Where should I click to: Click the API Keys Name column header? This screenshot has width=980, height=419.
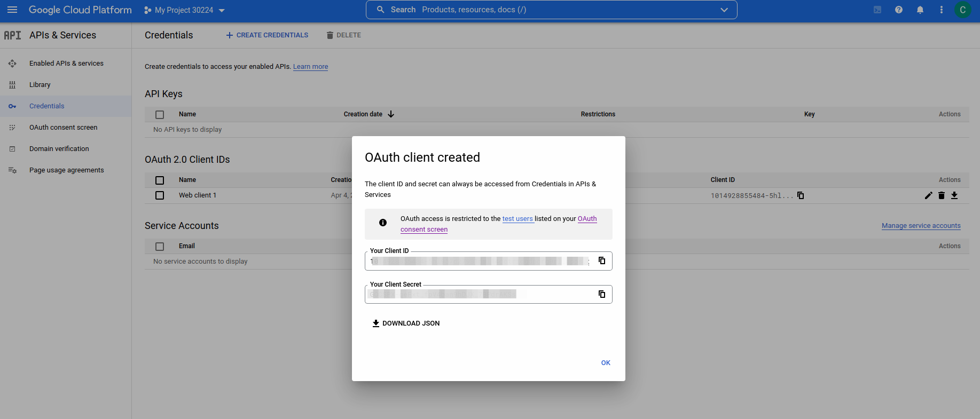[x=187, y=114]
